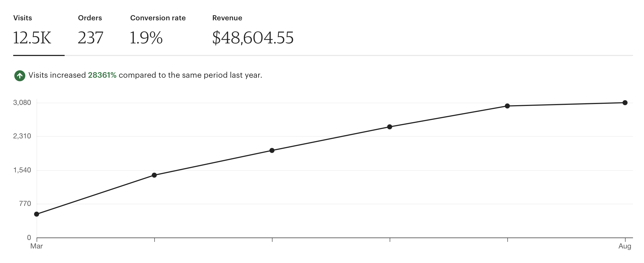Click the second data point from the left
Screen dimensions: 644x263
pos(154,175)
